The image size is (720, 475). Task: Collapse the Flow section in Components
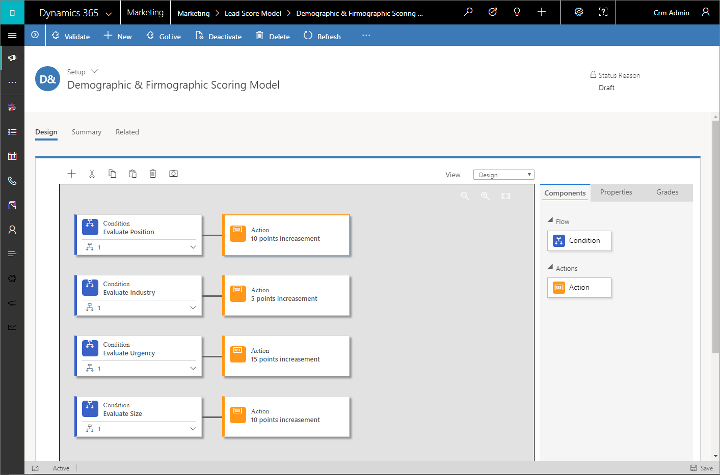(549, 221)
